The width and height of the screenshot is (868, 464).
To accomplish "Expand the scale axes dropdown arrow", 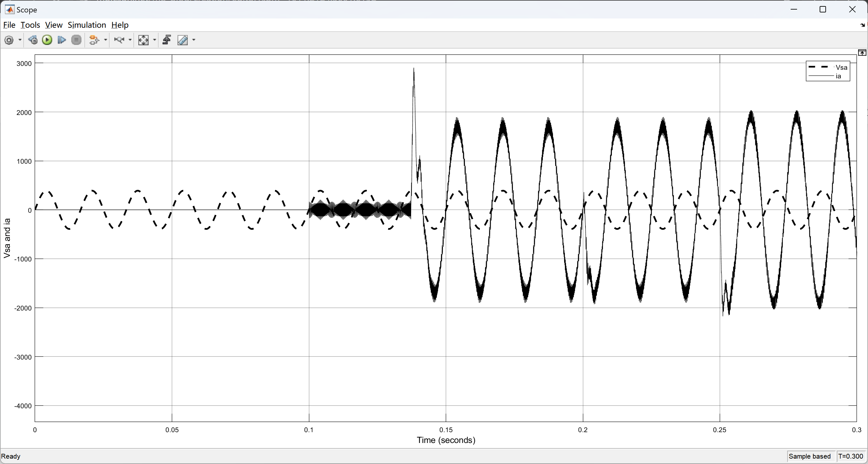I will point(155,40).
